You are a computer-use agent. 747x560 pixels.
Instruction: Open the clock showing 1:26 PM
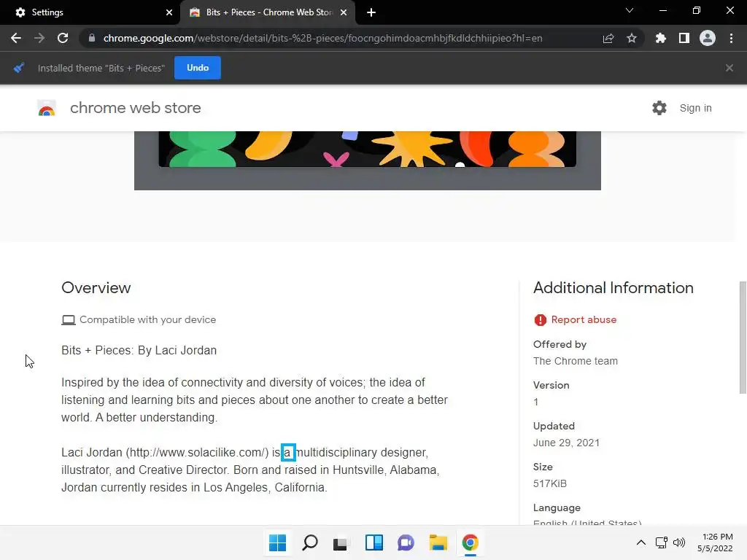click(x=715, y=542)
